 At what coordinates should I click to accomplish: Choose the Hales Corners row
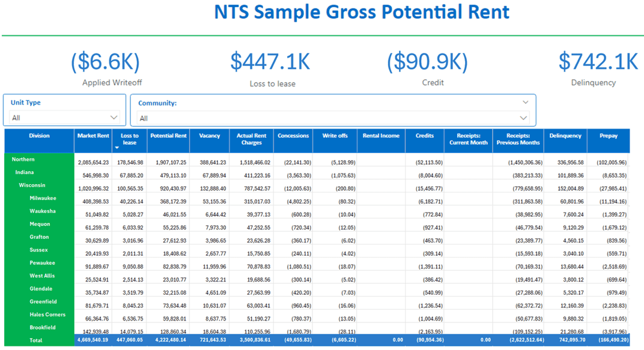click(47, 315)
